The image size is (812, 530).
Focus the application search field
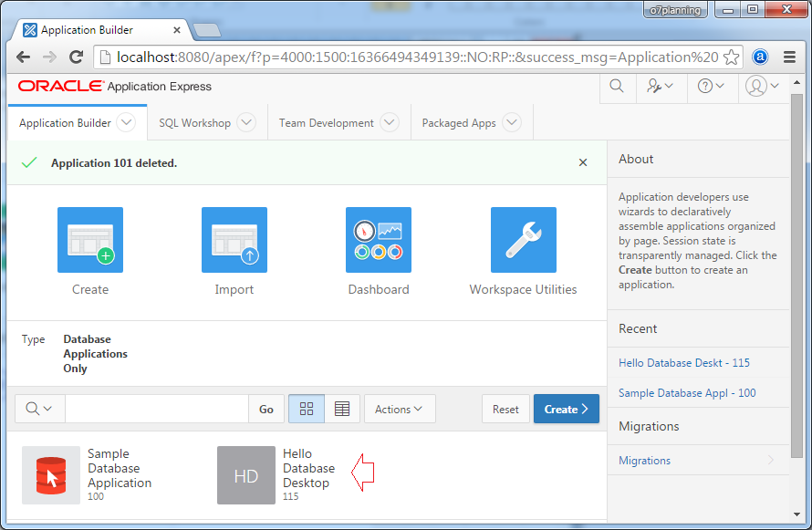157,409
